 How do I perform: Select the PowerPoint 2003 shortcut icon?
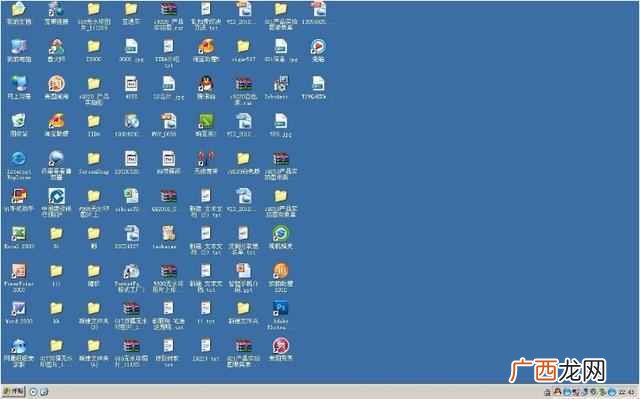point(19,270)
